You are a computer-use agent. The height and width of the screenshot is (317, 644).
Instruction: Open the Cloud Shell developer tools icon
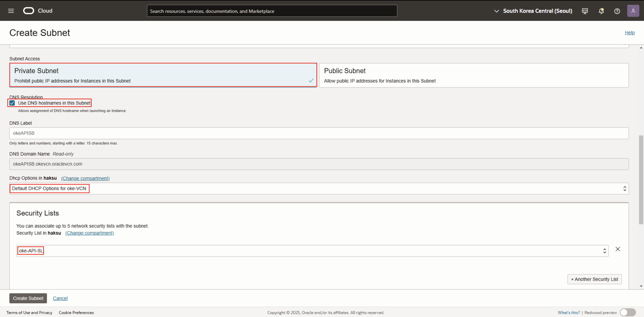coord(585,11)
